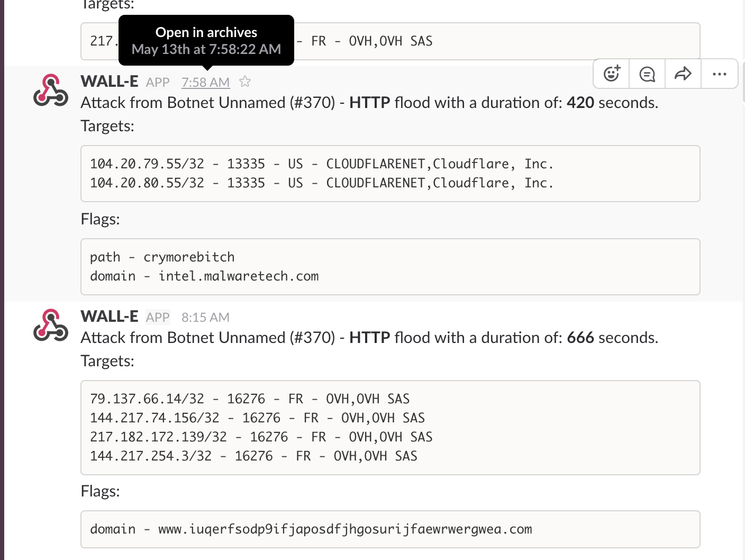Click APP badge beside 7:58 AM WALL-E
This screenshot has width=745, height=560.
(158, 83)
